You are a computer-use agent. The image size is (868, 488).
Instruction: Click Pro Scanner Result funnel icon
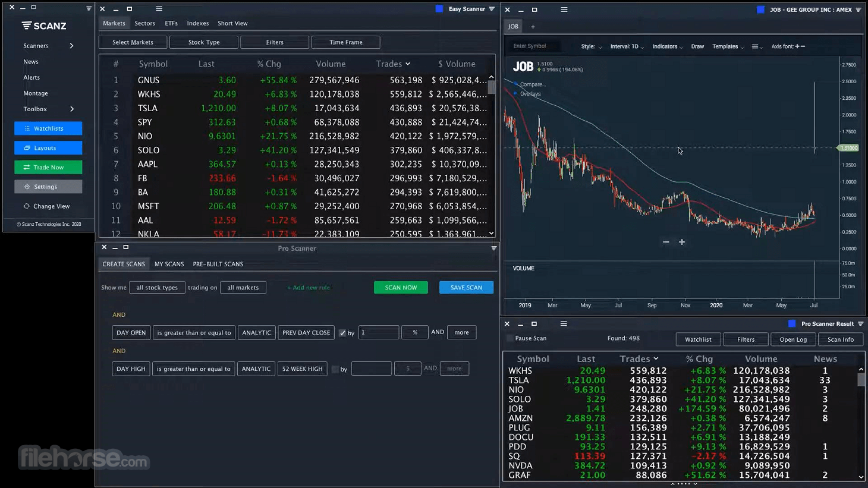coord(860,324)
